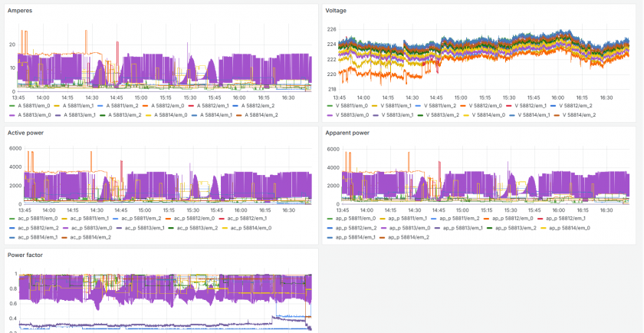Select legend label ac_p 58814/em_2

pyautogui.click(x=89, y=237)
